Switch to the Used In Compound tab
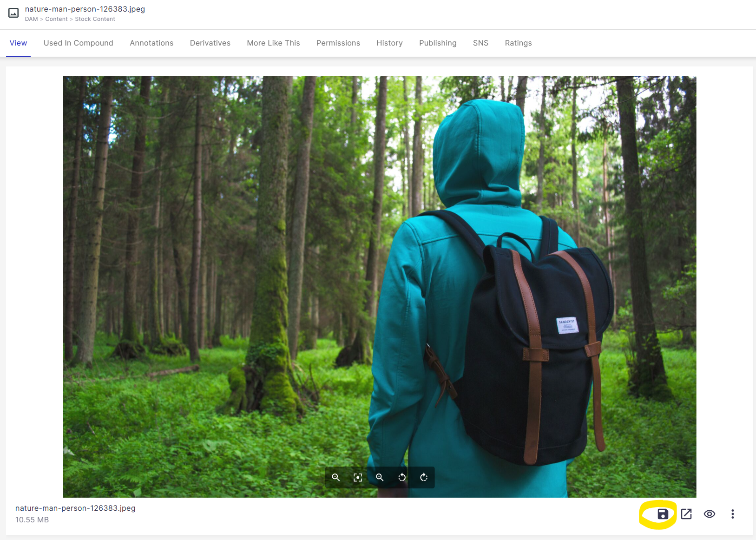The image size is (756, 540). (x=79, y=43)
